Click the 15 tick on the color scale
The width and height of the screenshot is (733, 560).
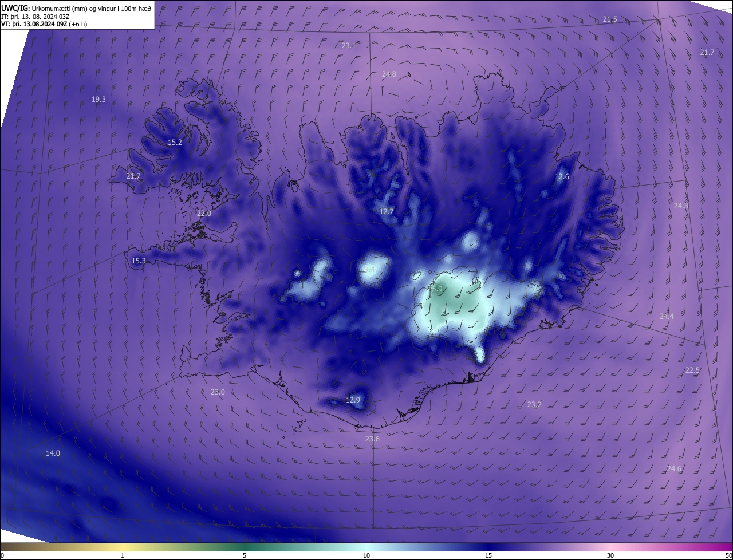pos(488,555)
